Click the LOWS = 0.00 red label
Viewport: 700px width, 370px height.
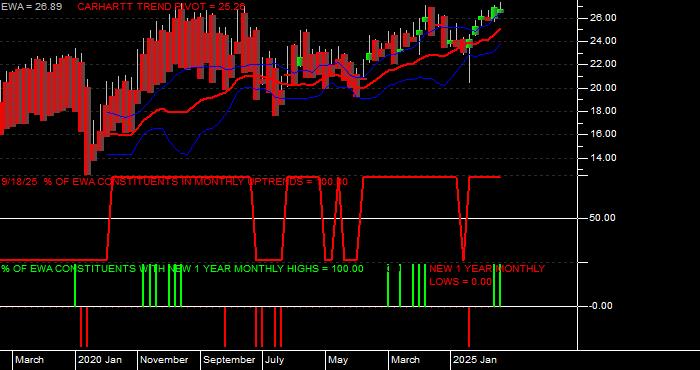point(460,282)
